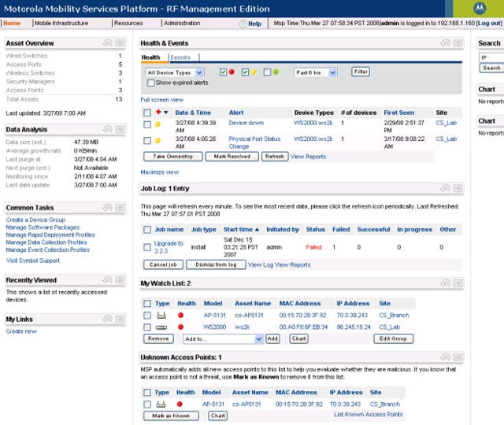
Task: Click the Create a Device Group link
Action: pos(35,220)
